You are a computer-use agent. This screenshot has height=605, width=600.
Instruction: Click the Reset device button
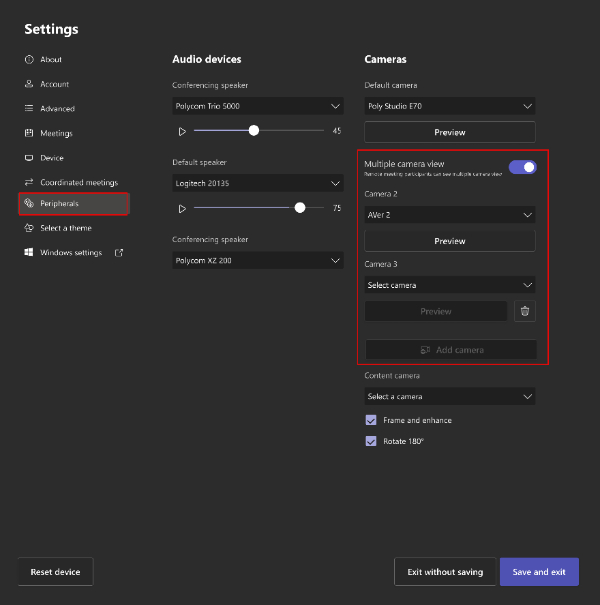pos(55,572)
